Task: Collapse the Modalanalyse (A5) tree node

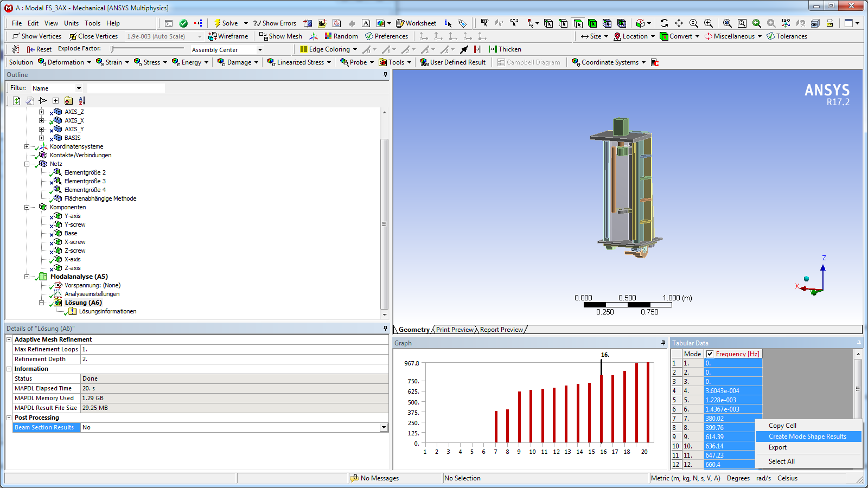Action: pyautogui.click(x=27, y=277)
